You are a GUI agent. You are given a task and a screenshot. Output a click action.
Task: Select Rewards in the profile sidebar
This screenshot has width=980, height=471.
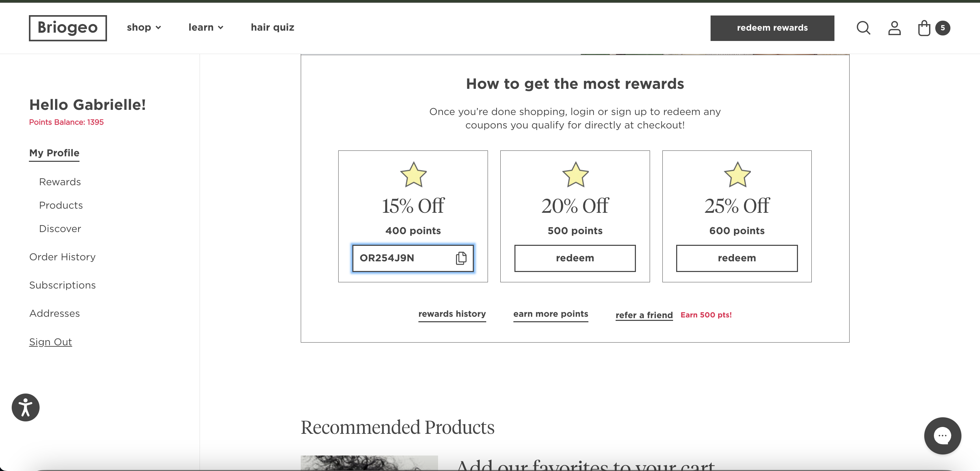click(60, 182)
